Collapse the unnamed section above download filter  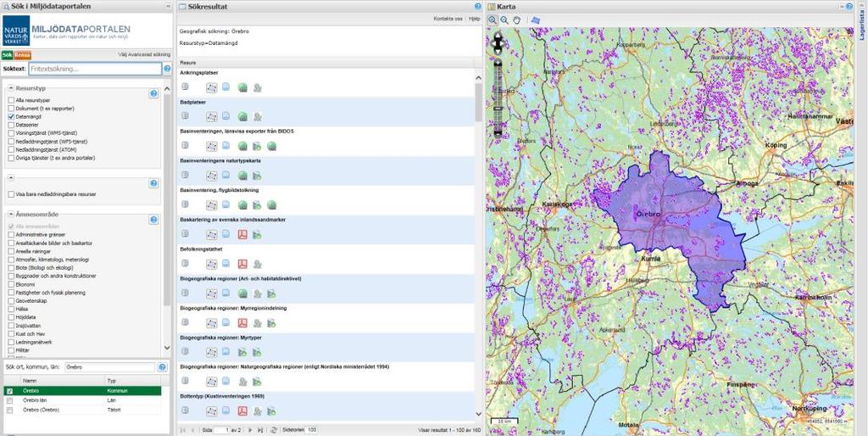(11, 178)
